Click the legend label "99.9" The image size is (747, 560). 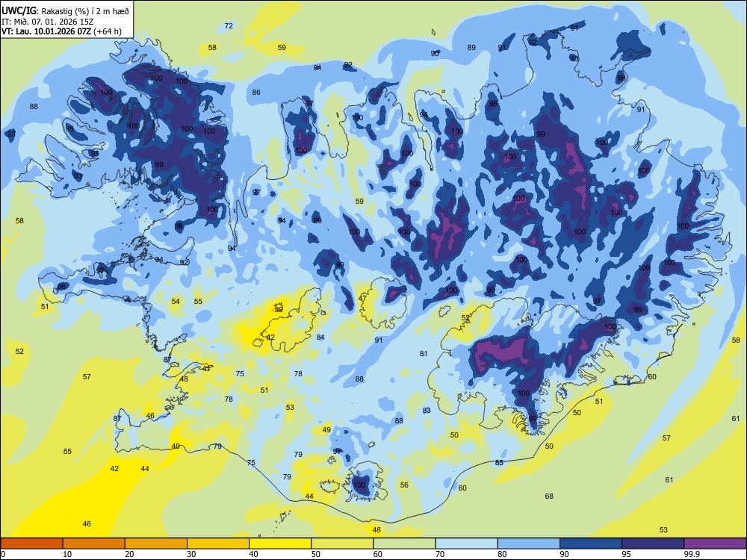coord(691,554)
